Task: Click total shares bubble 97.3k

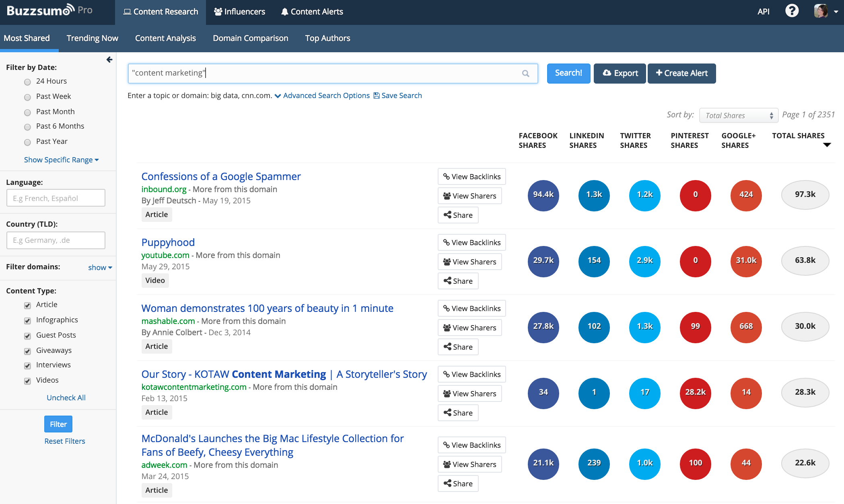Action: click(805, 195)
